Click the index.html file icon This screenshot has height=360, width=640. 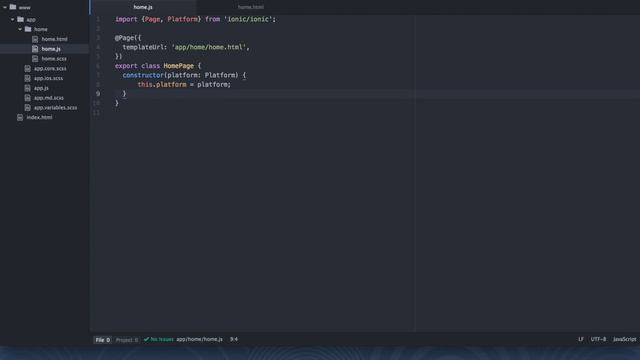(20, 118)
